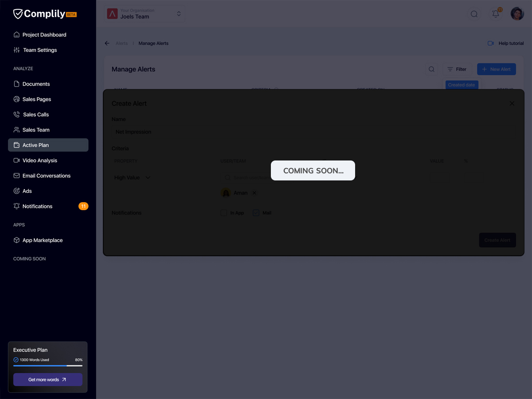Click the Manage Alerts breadcrumb
This screenshot has width=532, height=399.
pos(153,43)
